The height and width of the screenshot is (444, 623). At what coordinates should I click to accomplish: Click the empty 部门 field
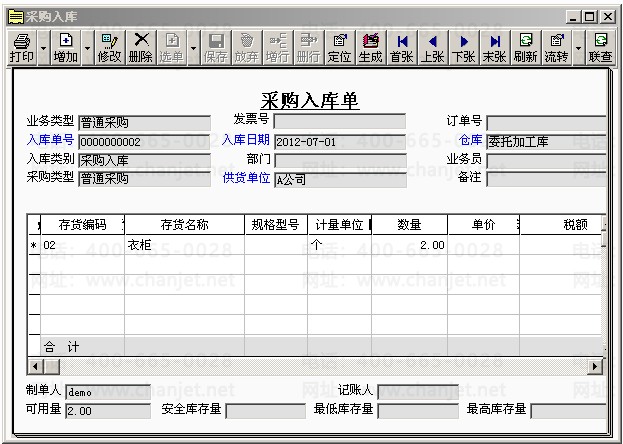point(340,161)
